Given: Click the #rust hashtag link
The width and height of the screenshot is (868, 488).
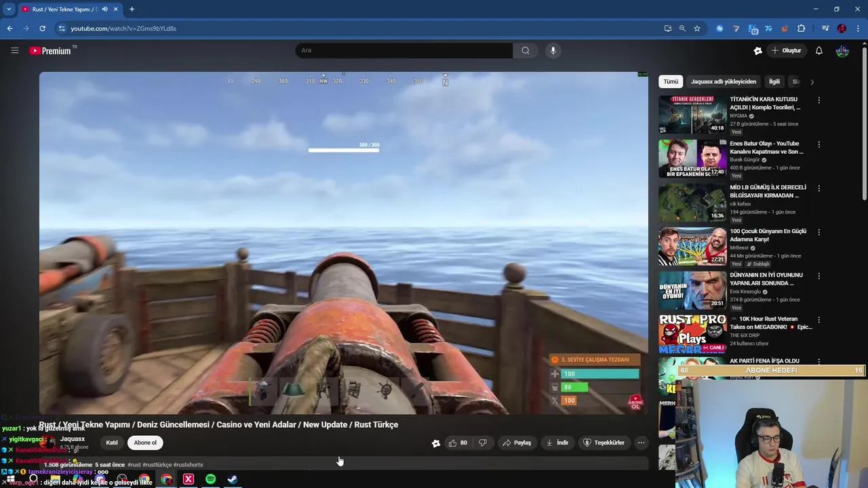Looking at the screenshot, I should (x=134, y=465).
